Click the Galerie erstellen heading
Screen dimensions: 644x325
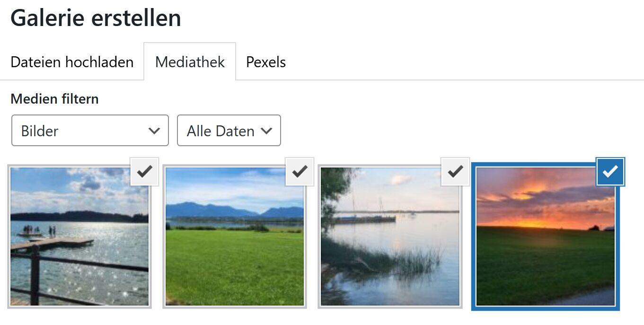(96, 18)
